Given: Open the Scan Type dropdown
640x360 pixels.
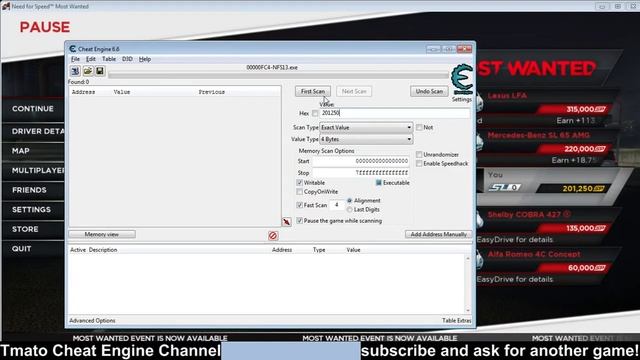Looking at the screenshot, I should [366, 128].
